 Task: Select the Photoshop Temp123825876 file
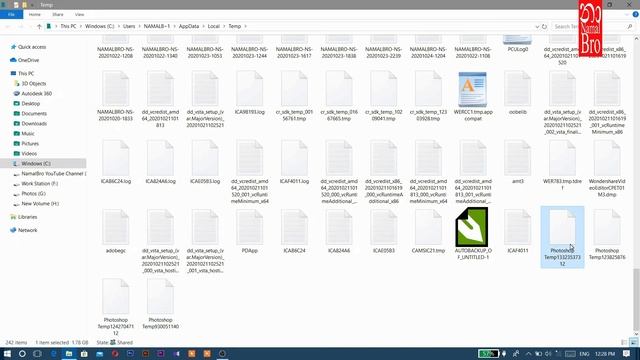click(607, 235)
